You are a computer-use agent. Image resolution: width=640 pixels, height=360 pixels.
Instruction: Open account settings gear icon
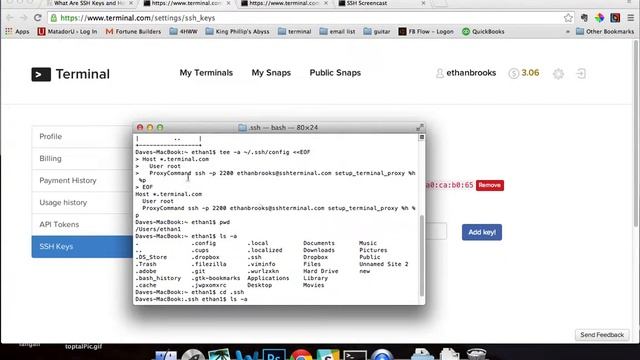click(558, 73)
